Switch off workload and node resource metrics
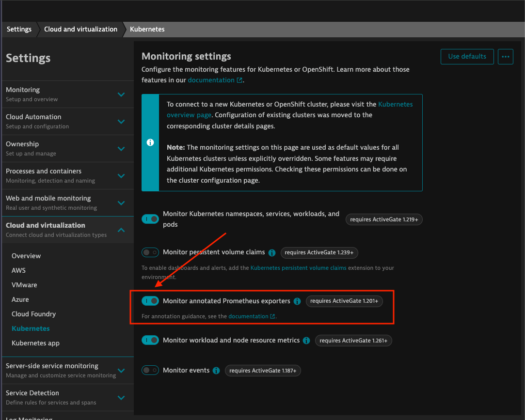The width and height of the screenshot is (525, 420). (150, 341)
